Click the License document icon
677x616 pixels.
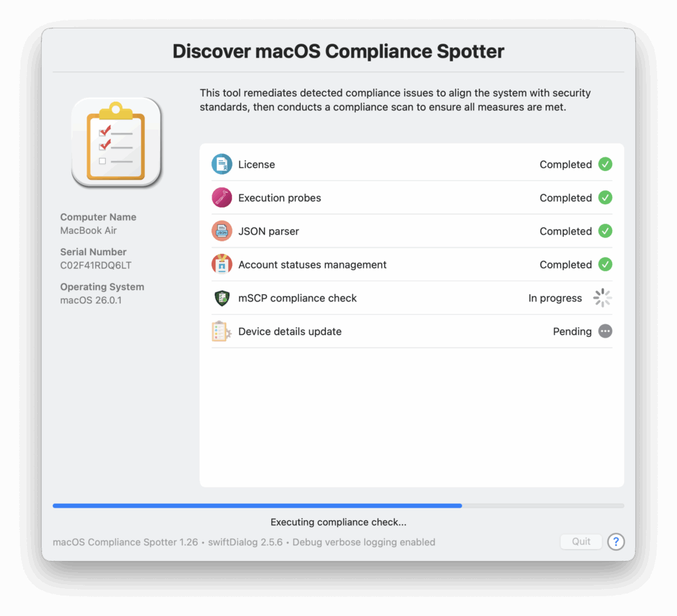(x=221, y=165)
